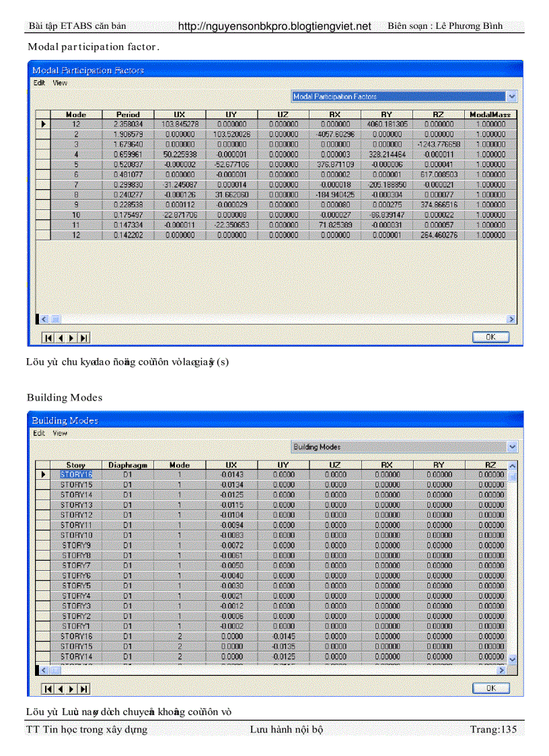This screenshot has height=756, width=549.
Task: Jump to last record in Modal Participation Factors
Action: click(84, 337)
